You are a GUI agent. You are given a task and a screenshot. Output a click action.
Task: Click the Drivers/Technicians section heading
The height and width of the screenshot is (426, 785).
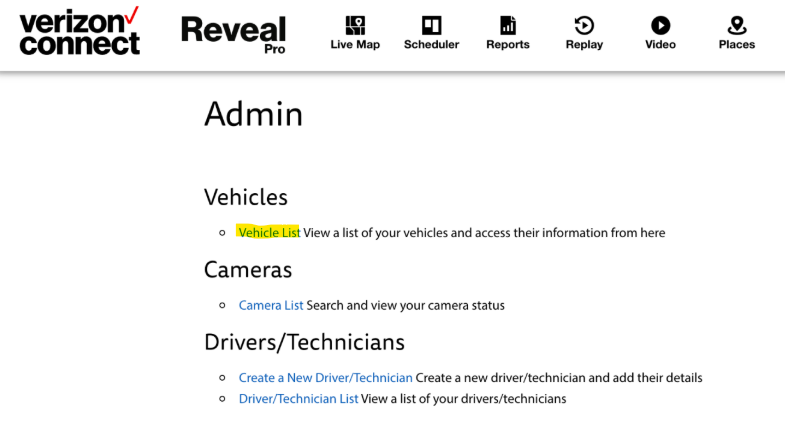(x=304, y=342)
